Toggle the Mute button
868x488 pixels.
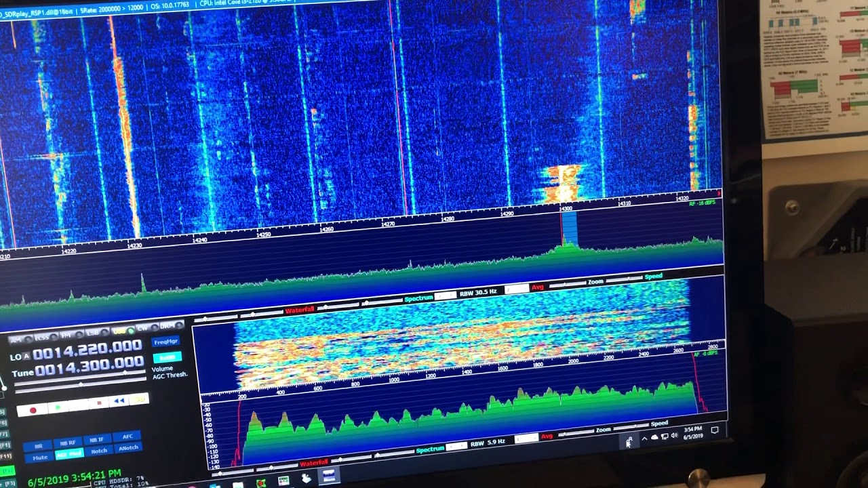pyautogui.click(x=40, y=457)
